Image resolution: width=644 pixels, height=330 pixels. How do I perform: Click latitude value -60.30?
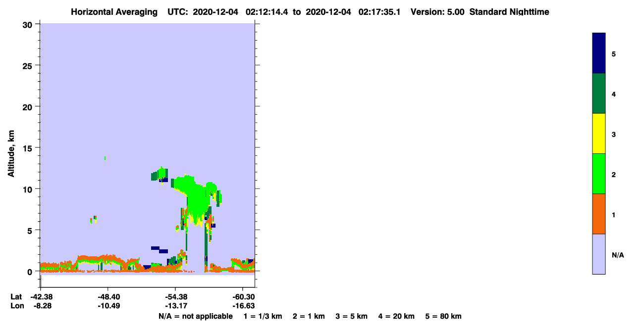[243, 297]
